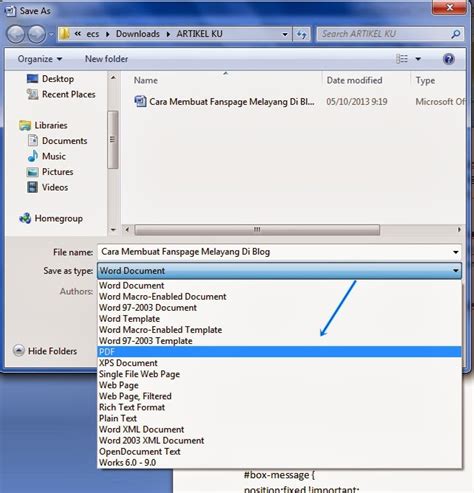Select 'Downloads' in the address breadcrumb

pos(138,34)
